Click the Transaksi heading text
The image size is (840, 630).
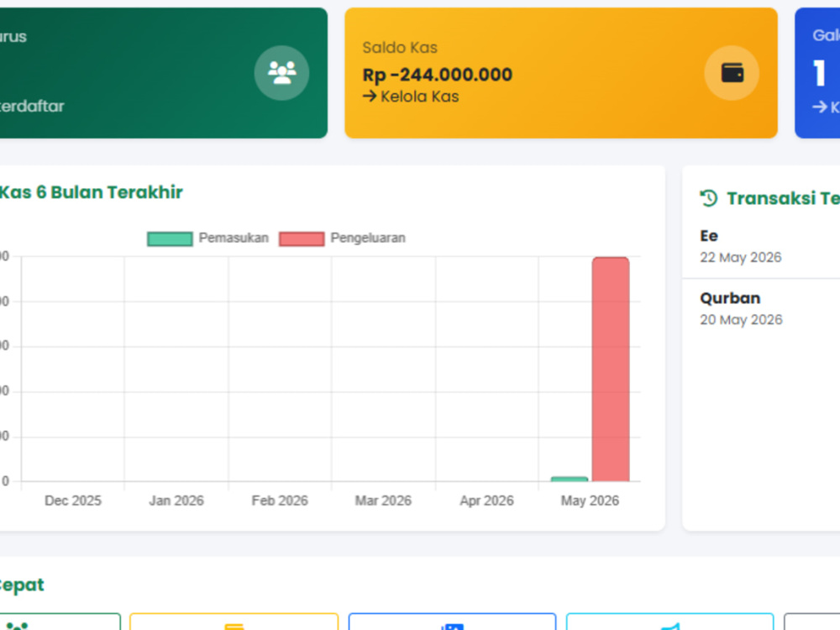pyautogui.click(x=783, y=199)
